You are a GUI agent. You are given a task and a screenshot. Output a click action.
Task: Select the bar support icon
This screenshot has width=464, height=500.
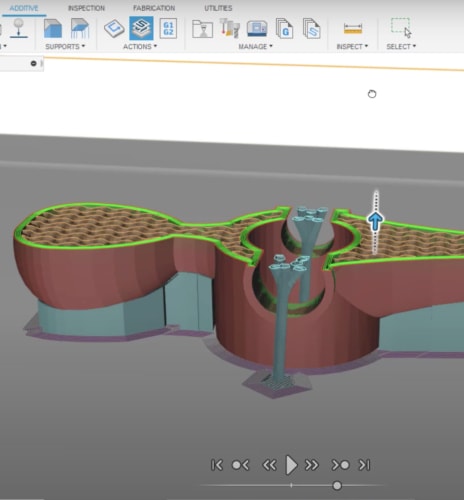point(80,29)
